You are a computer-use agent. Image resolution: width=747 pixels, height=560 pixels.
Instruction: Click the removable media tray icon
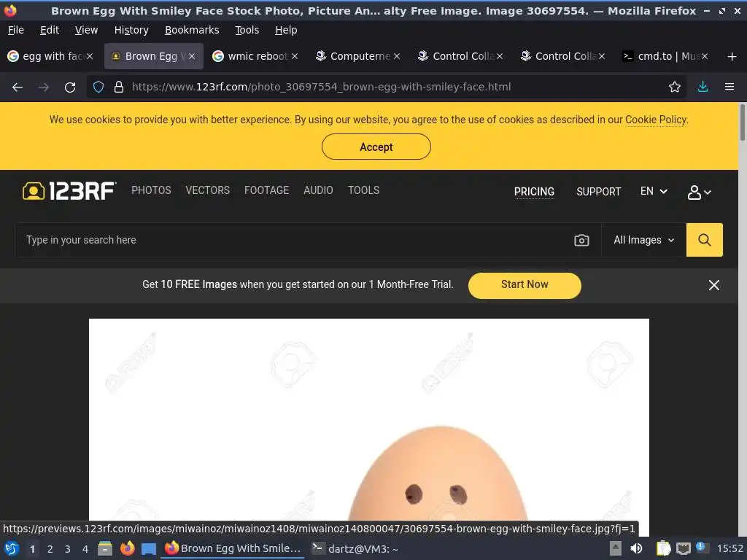tap(616, 548)
